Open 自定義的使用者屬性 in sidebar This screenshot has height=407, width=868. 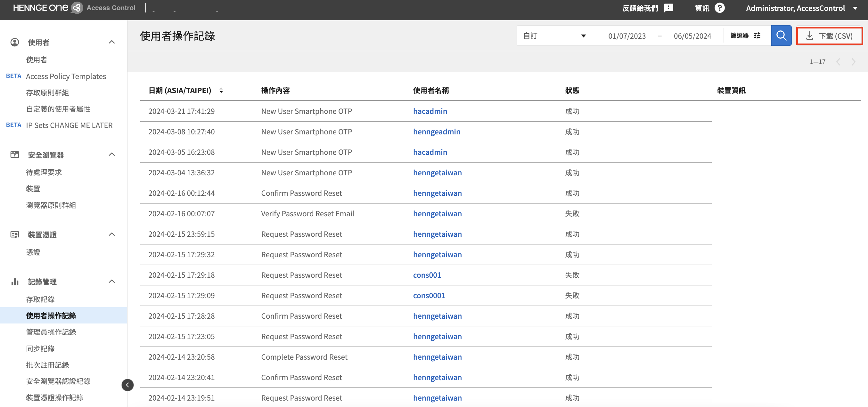58,109
